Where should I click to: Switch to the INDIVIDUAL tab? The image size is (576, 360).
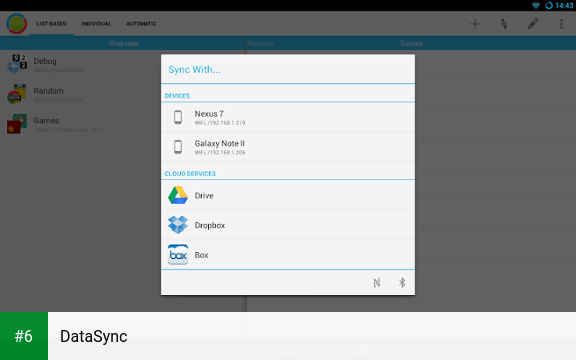pos(96,24)
